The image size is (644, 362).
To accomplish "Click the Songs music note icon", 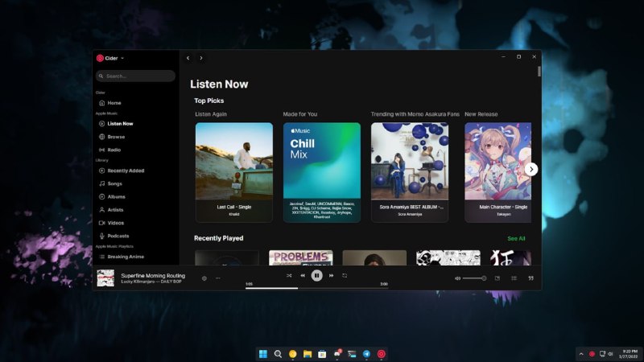I will coord(102,184).
